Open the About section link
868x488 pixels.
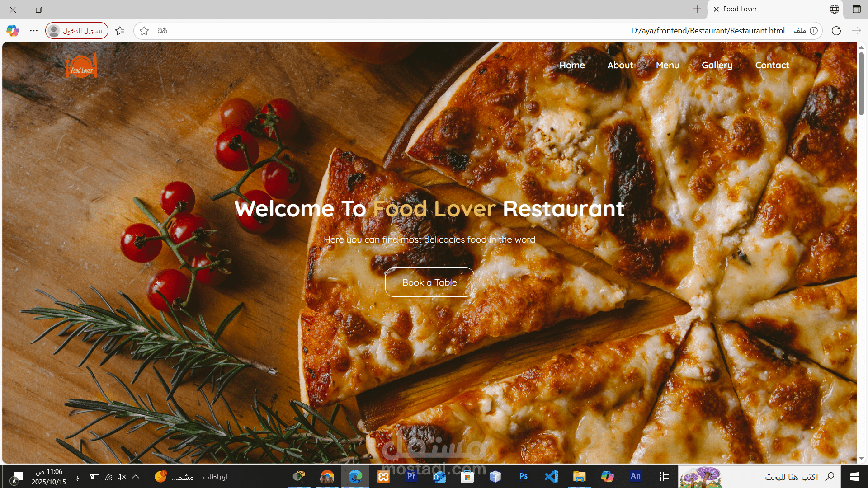620,65
